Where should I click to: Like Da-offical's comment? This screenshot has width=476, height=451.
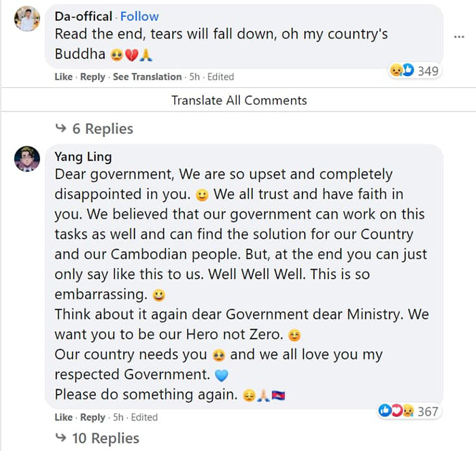63,77
